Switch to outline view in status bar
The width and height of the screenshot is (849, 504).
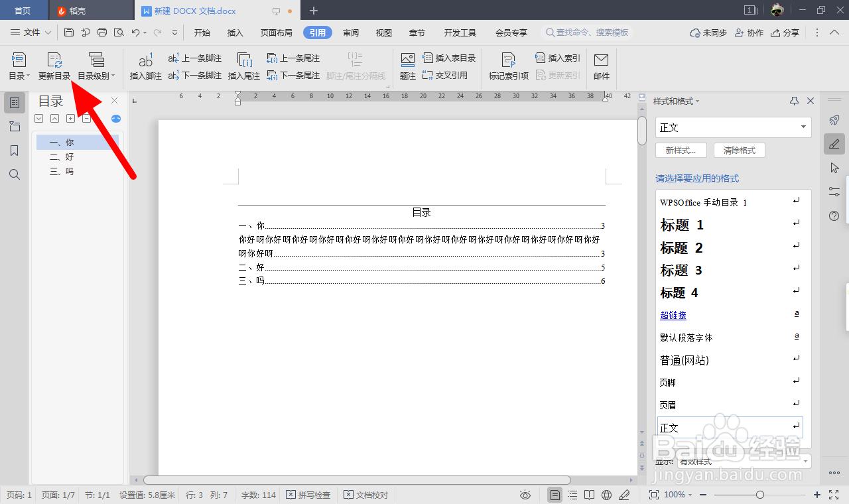[572, 495]
